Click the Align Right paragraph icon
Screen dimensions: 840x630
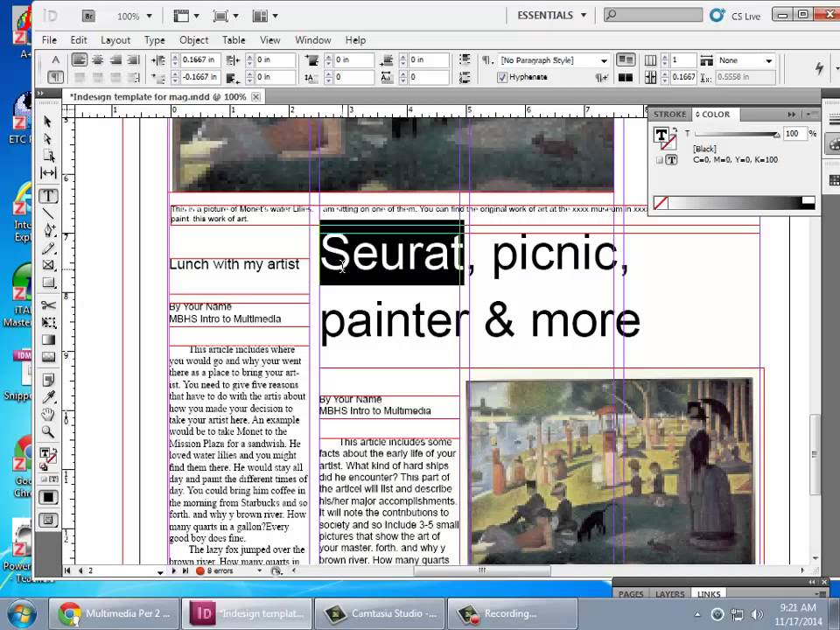point(115,60)
